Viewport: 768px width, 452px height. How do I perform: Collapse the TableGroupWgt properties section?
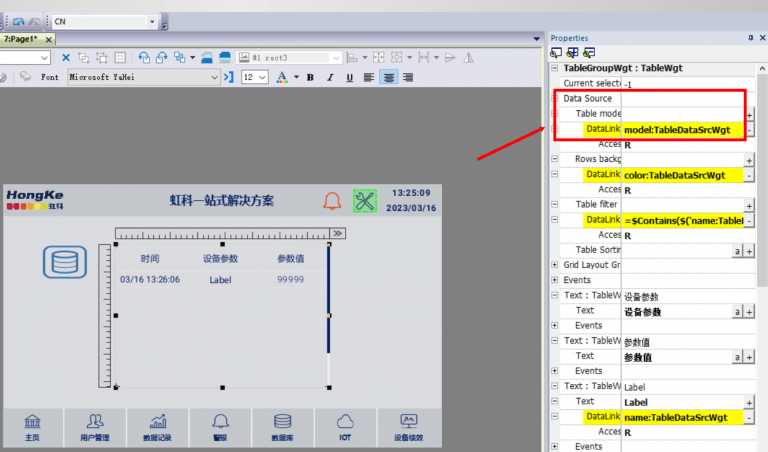[x=555, y=68]
